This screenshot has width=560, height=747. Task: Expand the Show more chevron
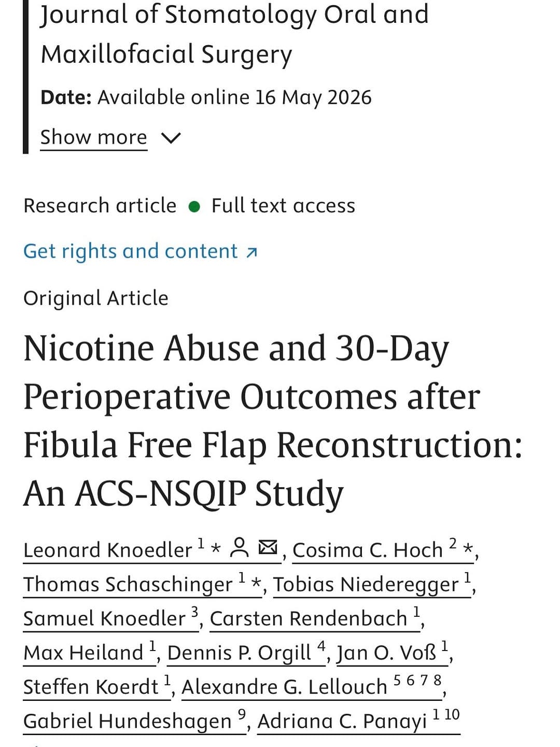tap(171, 138)
